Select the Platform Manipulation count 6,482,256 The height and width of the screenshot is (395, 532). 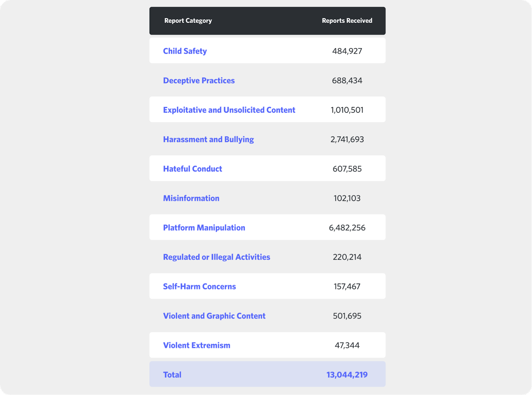(x=347, y=227)
